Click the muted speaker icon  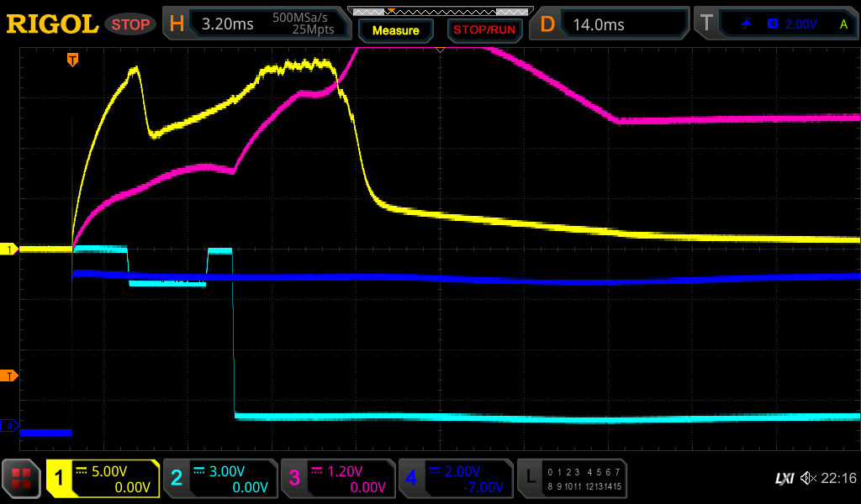tap(807, 479)
